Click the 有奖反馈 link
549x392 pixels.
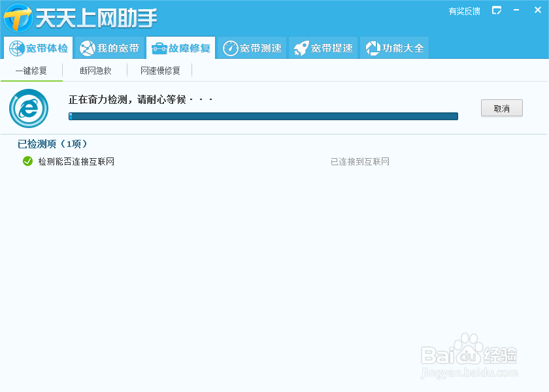(x=464, y=12)
